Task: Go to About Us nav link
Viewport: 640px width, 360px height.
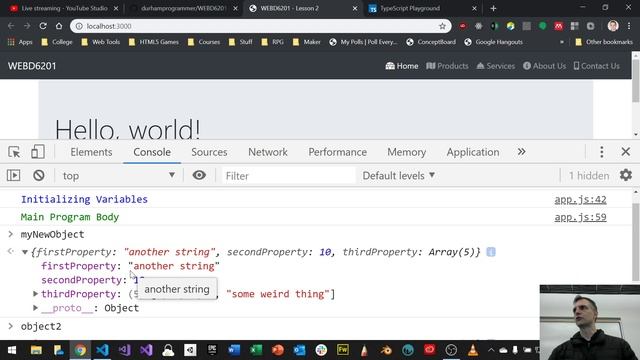Action: pyautogui.click(x=544, y=66)
